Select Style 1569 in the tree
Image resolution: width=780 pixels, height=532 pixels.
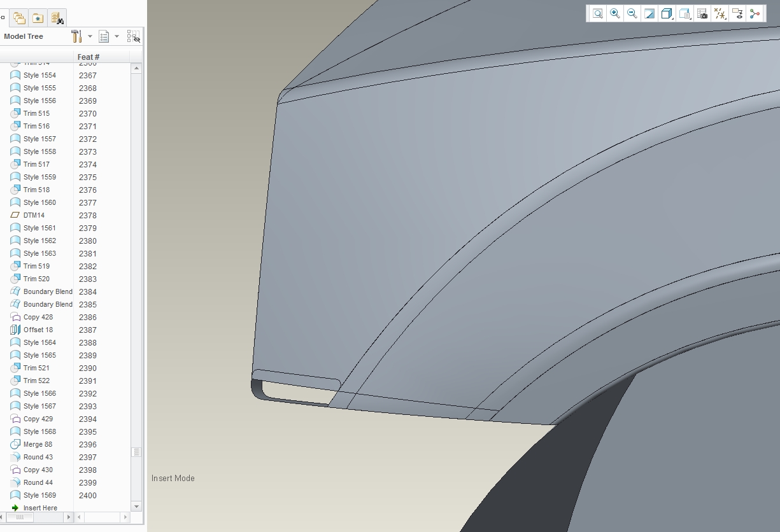(39, 495)
